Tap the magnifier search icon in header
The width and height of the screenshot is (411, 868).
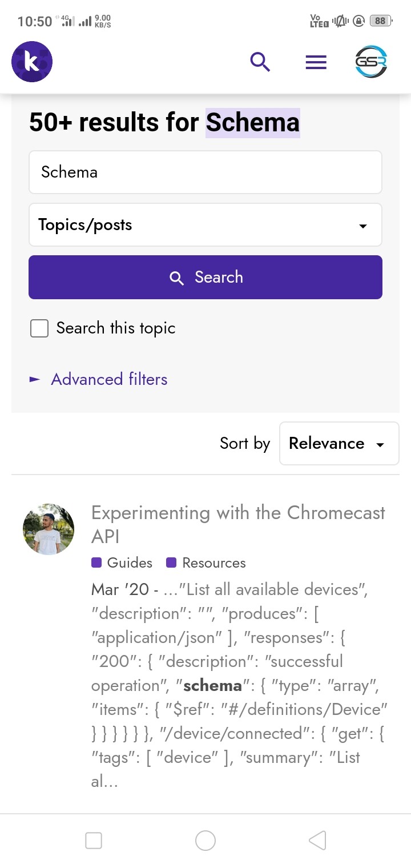(260, 62)
